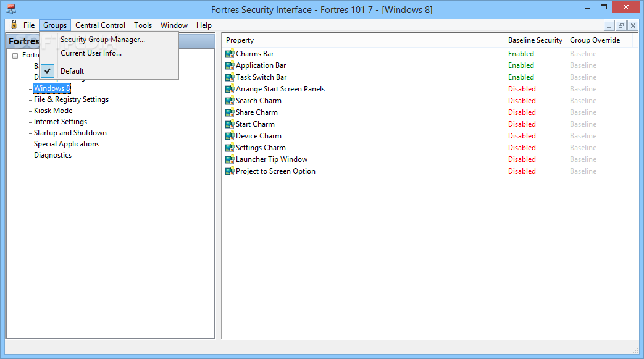Click the Charms Bar property icon

tap(230, 54)
